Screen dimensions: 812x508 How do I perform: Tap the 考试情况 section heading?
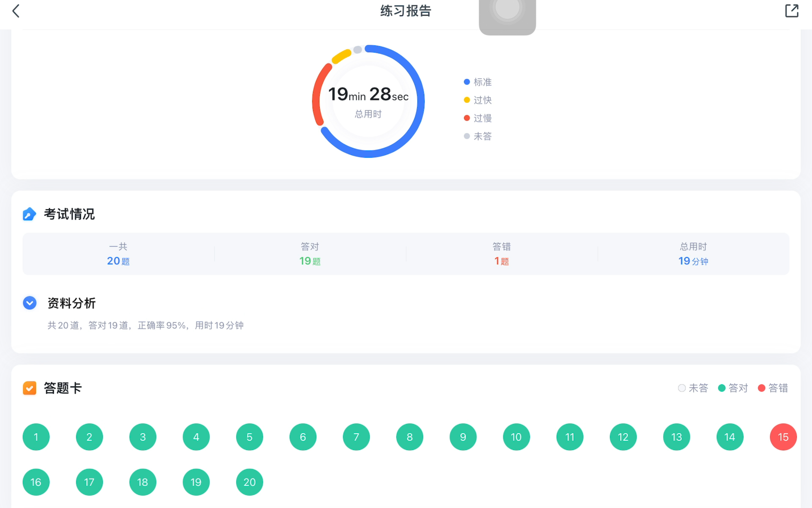click(x=69, y=214)
